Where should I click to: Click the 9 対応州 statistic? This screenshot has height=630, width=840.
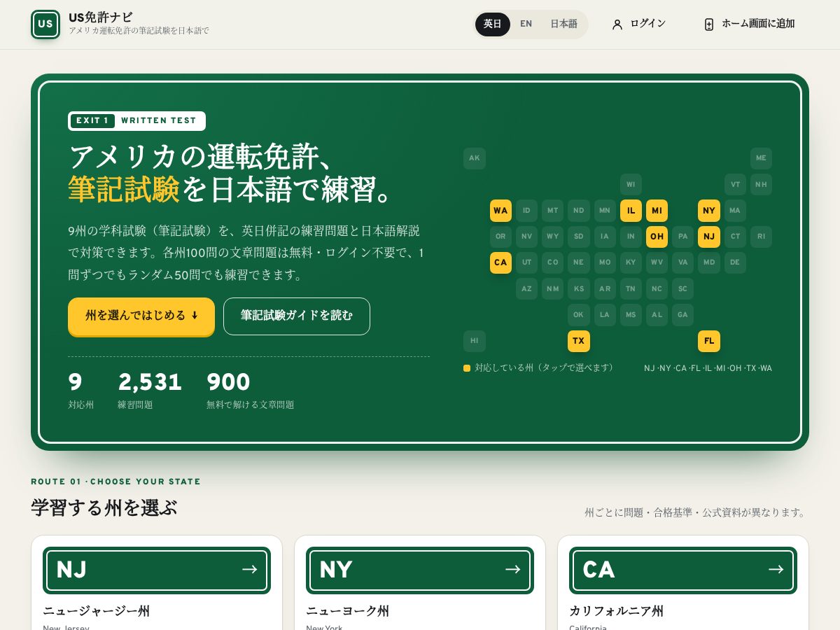point(80,391)
